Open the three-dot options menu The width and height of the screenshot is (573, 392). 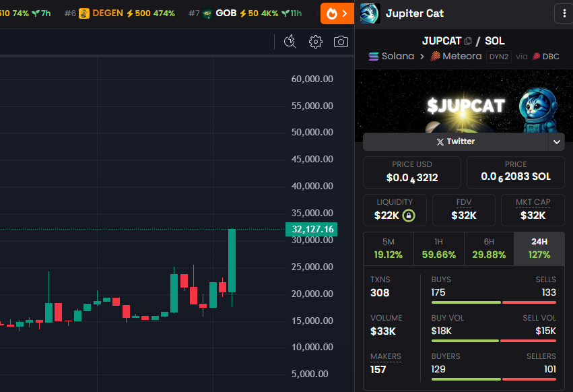(564, 13)
